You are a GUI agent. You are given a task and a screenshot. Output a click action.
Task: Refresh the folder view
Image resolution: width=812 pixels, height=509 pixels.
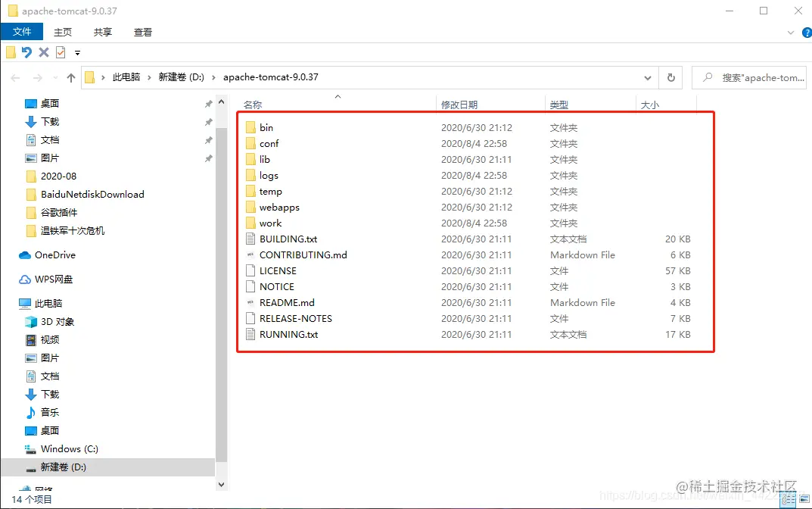coord(671,78)
